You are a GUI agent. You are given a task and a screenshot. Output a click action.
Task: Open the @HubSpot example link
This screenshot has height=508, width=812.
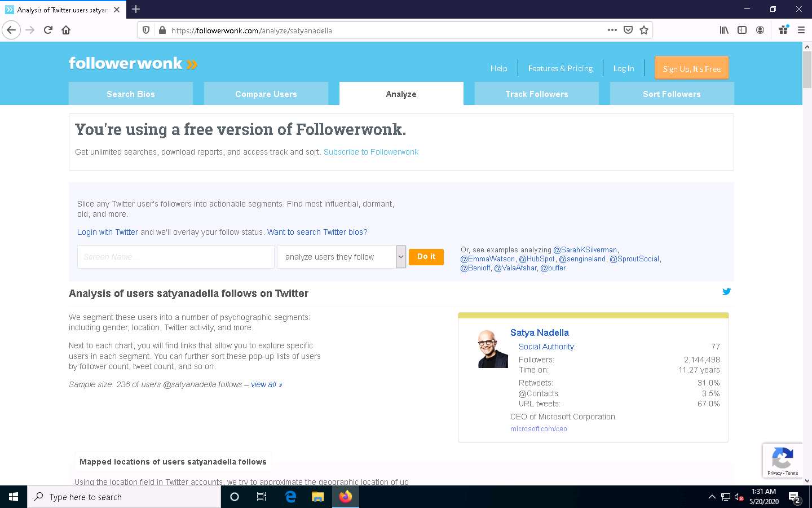point(537,259)
